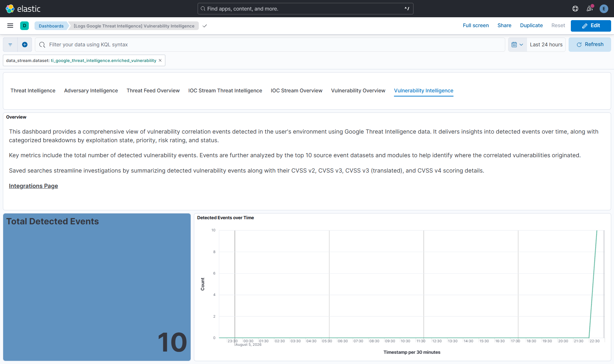Switch to IOC Stream Overview tab
614x364 pixels.
pos(296,91)
